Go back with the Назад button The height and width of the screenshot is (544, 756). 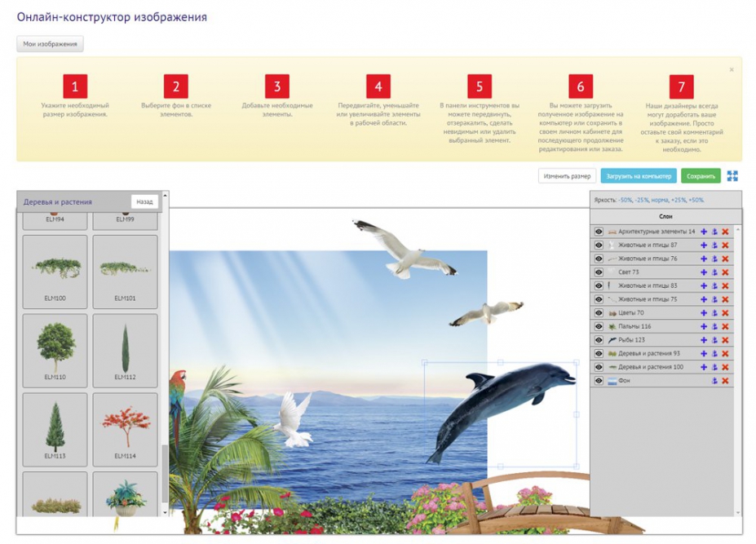pyautogui.click(x=144, y=201)
